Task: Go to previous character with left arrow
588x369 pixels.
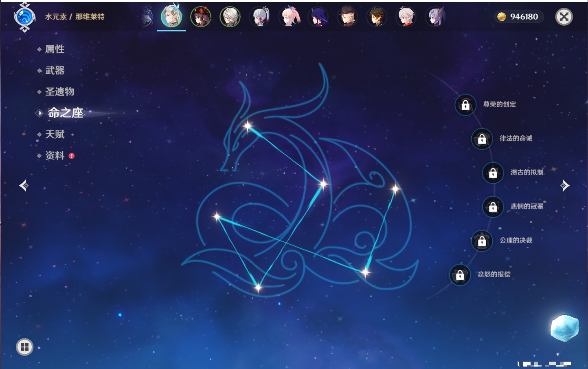Action: coord(24,186)
